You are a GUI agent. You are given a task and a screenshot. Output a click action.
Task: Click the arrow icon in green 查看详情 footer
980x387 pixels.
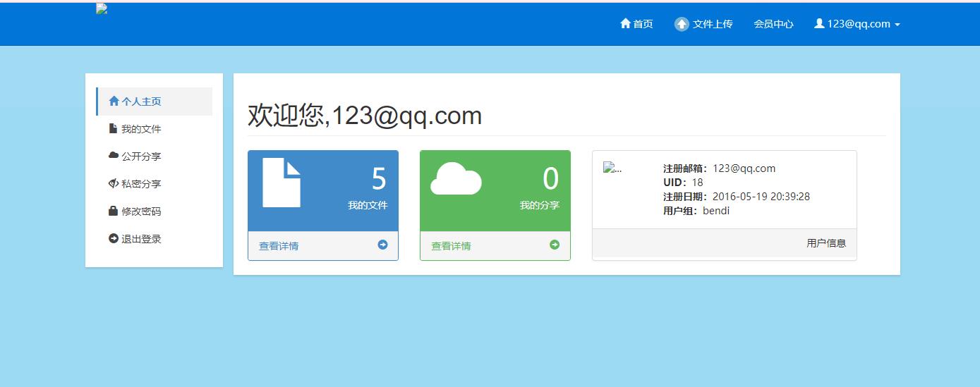555,245
